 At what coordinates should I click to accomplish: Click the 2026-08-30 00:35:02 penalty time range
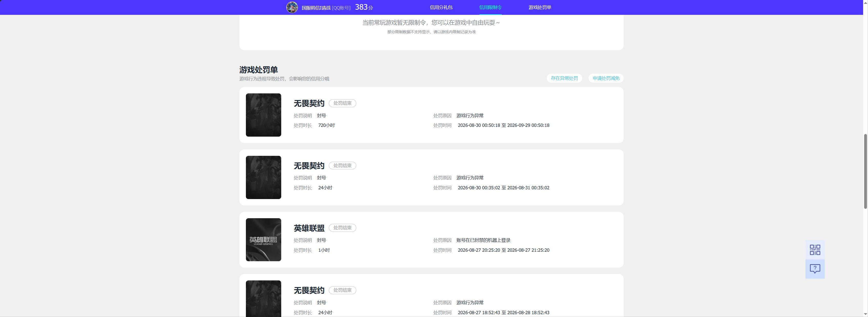504,188
